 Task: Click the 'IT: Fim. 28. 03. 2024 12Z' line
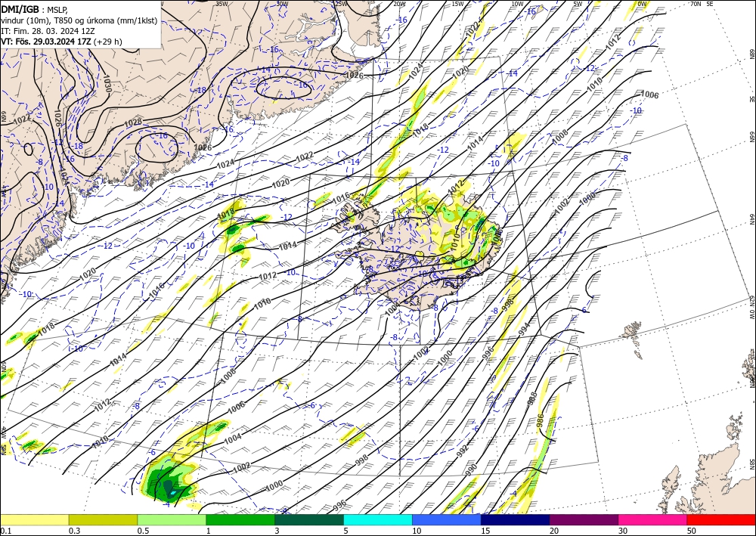pyautogui.click(x=47, y=31)
